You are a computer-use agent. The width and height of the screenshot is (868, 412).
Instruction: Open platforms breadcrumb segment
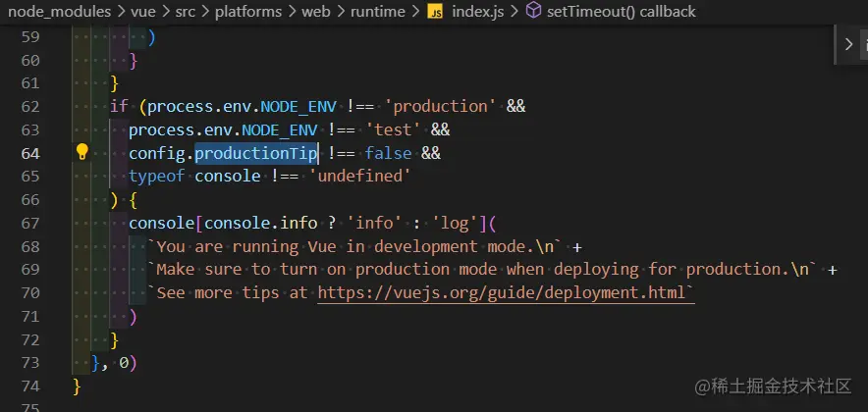pyautogui.click(x=248, y=12)
